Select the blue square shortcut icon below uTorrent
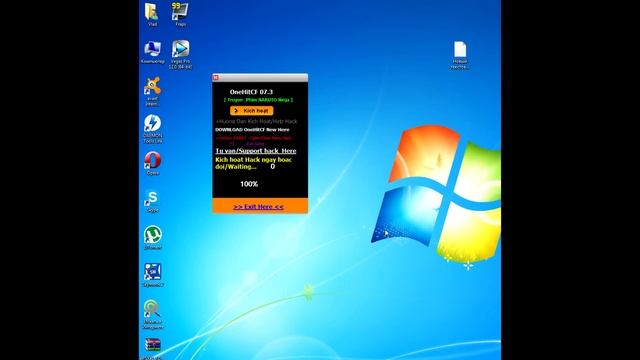The width and height of the screenshot is (640, 360). click(153, 275)
